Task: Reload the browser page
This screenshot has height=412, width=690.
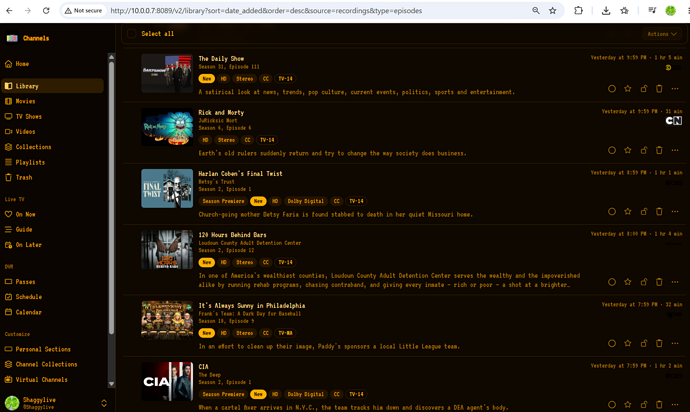Action: [x=46, y=11]
